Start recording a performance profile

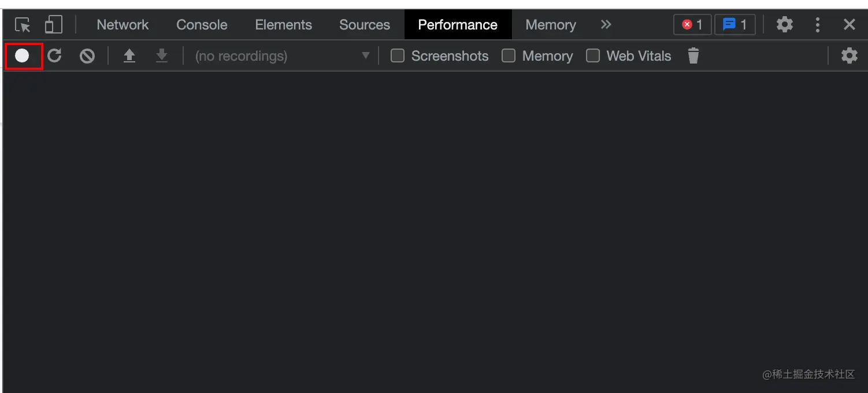[22, 56]
